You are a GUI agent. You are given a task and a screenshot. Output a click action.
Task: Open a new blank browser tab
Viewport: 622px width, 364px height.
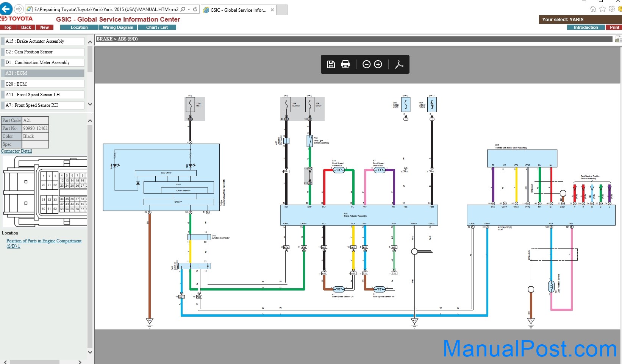click(x=282, y=10)
